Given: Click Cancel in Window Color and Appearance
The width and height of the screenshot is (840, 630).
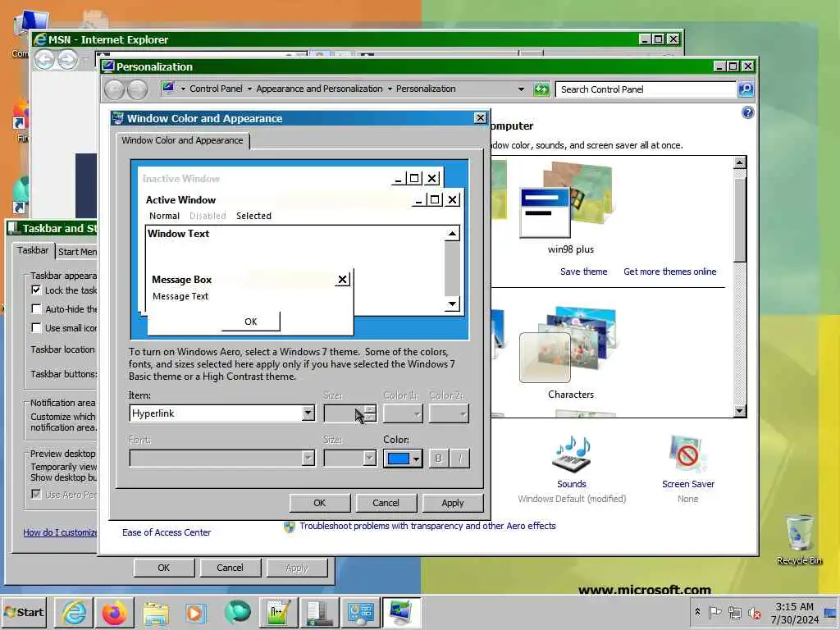Looking at the screenshot, I should pos(386,503).
